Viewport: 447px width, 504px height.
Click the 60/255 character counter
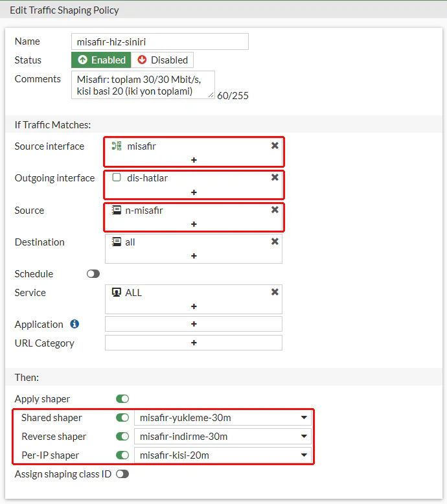click(233, 95)
